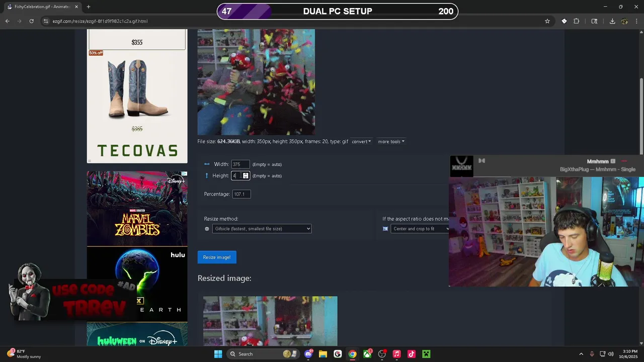The image size is (644, 362).
Task: Open Chrome from the taskbar
Action: pyautogui.click(x=352, y=354)
